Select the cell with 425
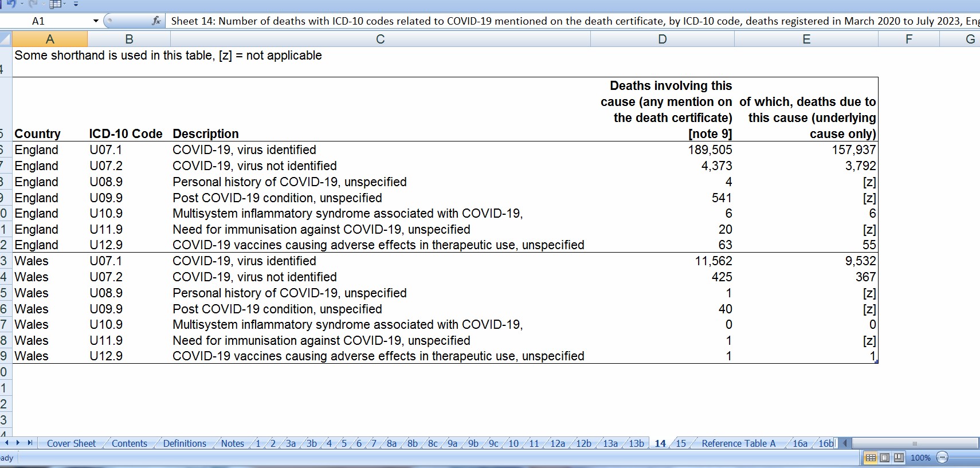 663,277
